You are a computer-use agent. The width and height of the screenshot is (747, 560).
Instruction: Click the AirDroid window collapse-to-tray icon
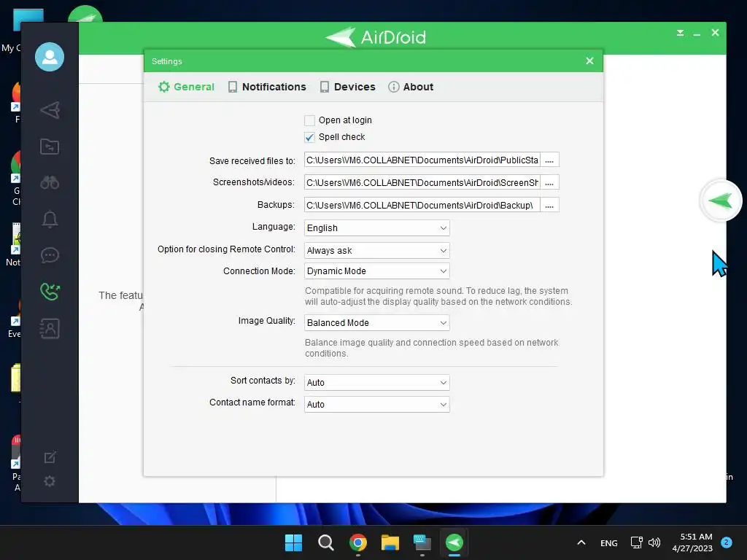pos(681,33)
